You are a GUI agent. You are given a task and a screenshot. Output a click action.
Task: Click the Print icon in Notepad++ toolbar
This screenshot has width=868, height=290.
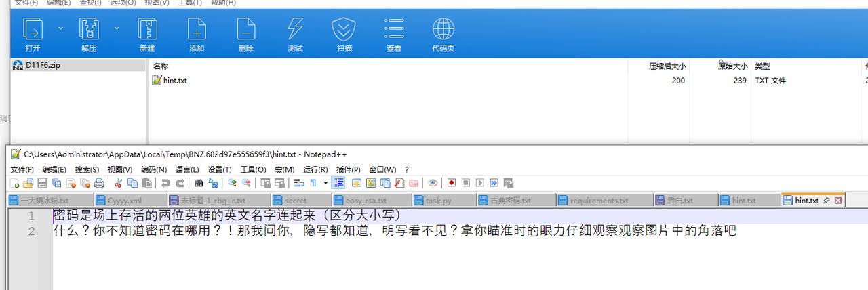(x=99, y=183)
